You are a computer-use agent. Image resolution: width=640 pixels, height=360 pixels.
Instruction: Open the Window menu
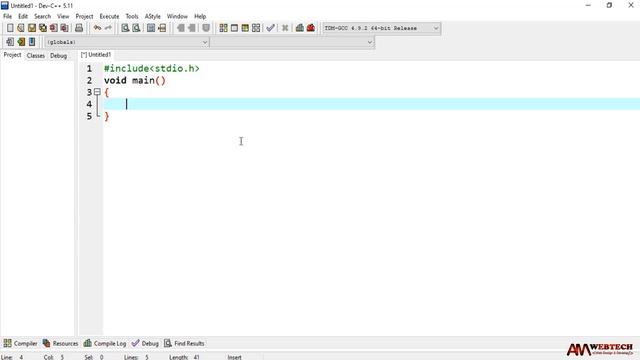coord(177,16)
